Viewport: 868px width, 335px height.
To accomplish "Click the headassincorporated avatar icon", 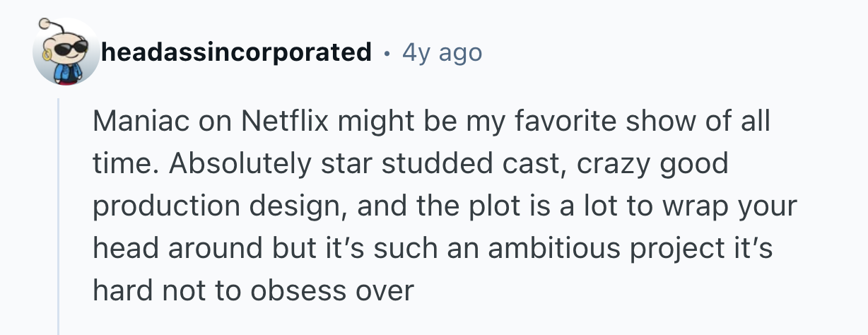I will tap(66, 52).
